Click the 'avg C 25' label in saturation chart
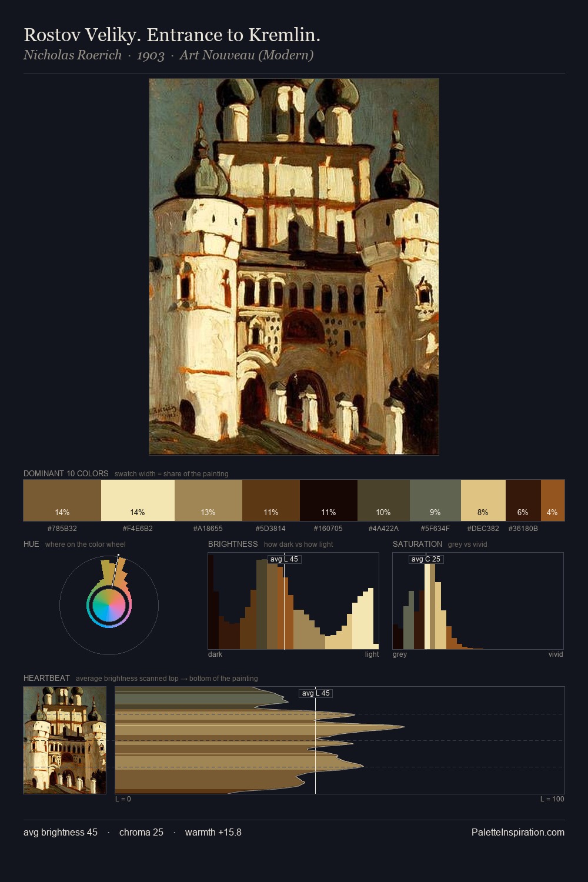Image resolution: width=588 pixels, height=882 pixels. (426, 559)
